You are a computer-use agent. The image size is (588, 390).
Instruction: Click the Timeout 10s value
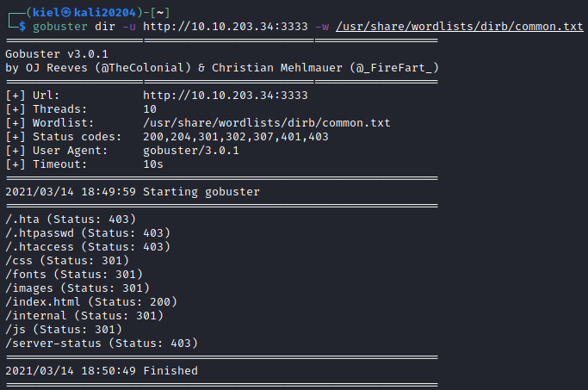tap(154, 164)
